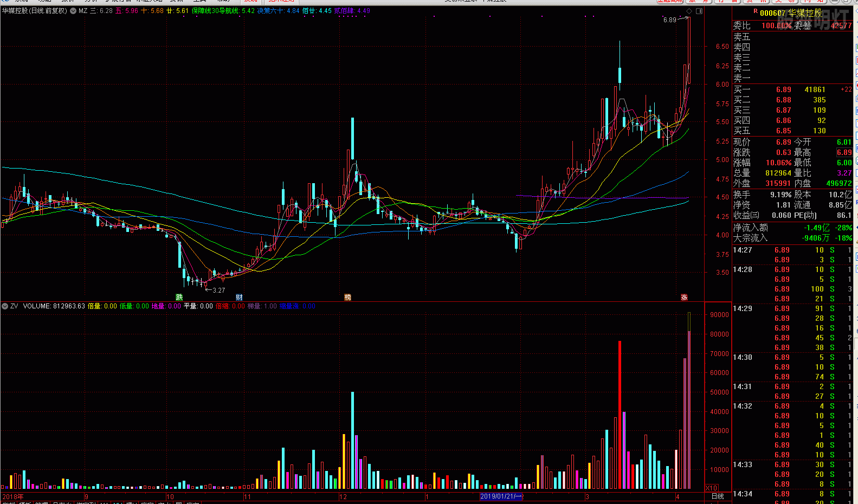This screenshot has height=504, width=858.
Task: Open the ZV volume indicator dropdown circle
Action: (x=5, y=306)
